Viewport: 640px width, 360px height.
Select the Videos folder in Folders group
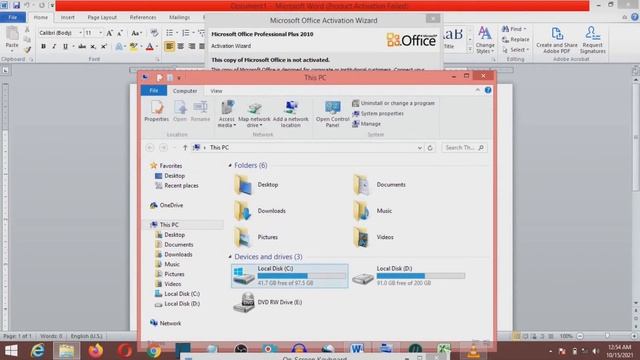(x=373, y=237)
